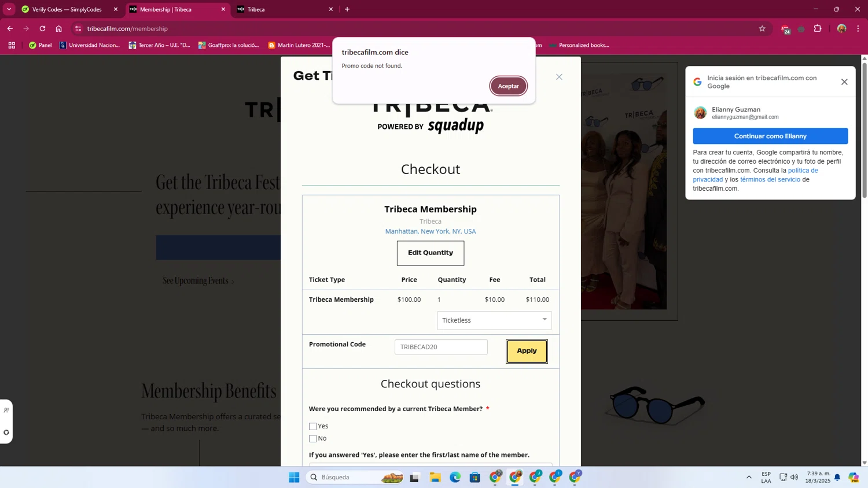Expand the Ticketless delivery dropdown
868x488 pixels.
coord(494,320)
